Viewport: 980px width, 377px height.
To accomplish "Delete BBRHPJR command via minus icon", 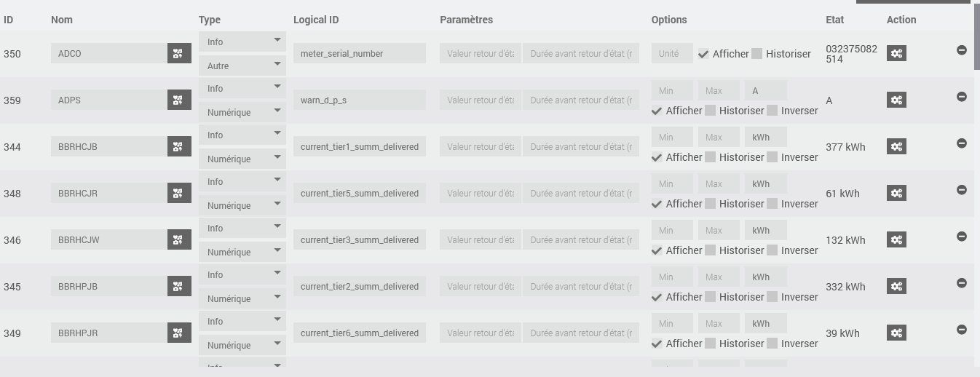I will pos(962,330).
